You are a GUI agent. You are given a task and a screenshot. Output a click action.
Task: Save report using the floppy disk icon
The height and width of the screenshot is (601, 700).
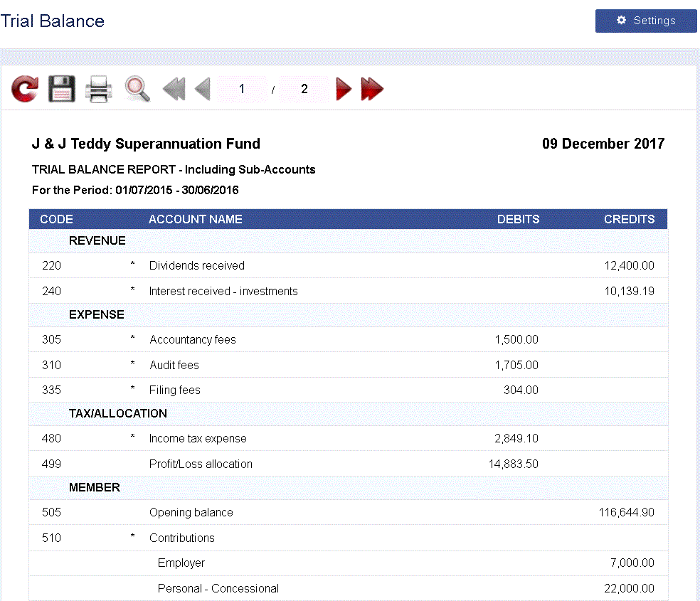click(x=62, y=89)
